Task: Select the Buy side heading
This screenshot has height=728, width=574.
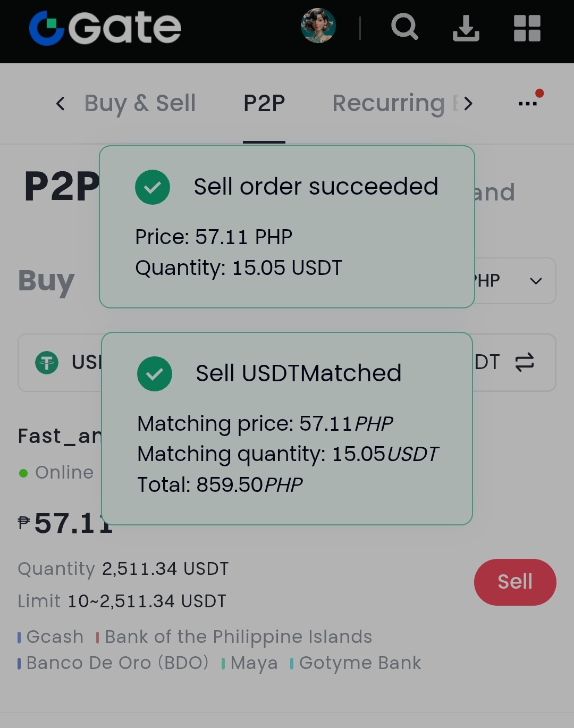Action: point(46,281)
